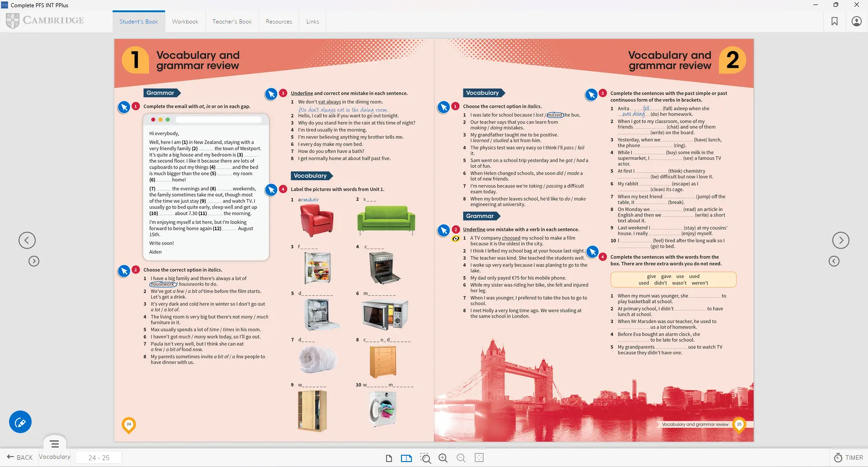Image resolution: width=868 pixels, height=467 pixels.
Task: Click the Cambridge logo
Action: 45,20
